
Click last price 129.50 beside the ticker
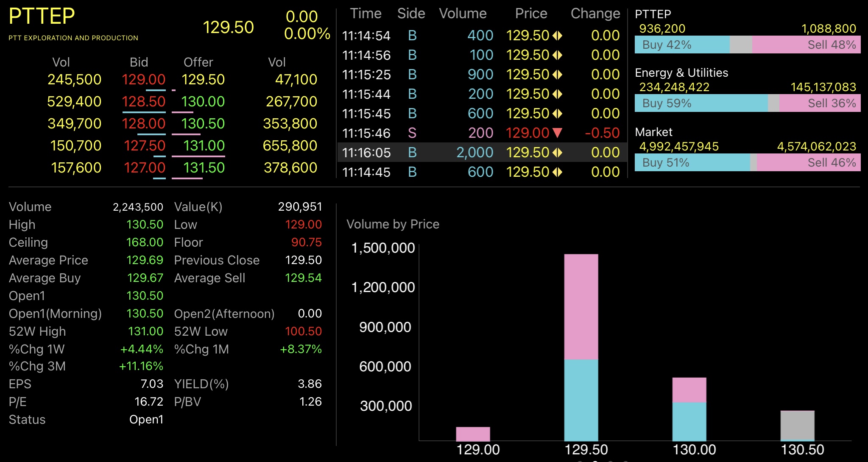coord(228,28)
